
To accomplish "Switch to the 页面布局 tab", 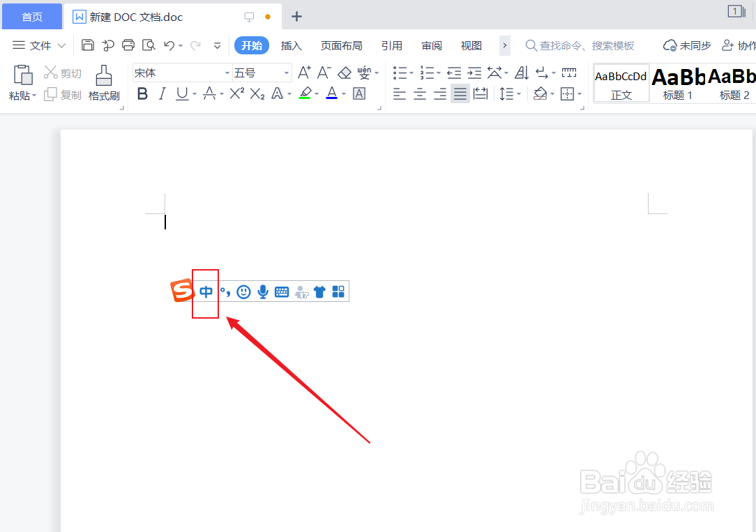I will 341,45.
